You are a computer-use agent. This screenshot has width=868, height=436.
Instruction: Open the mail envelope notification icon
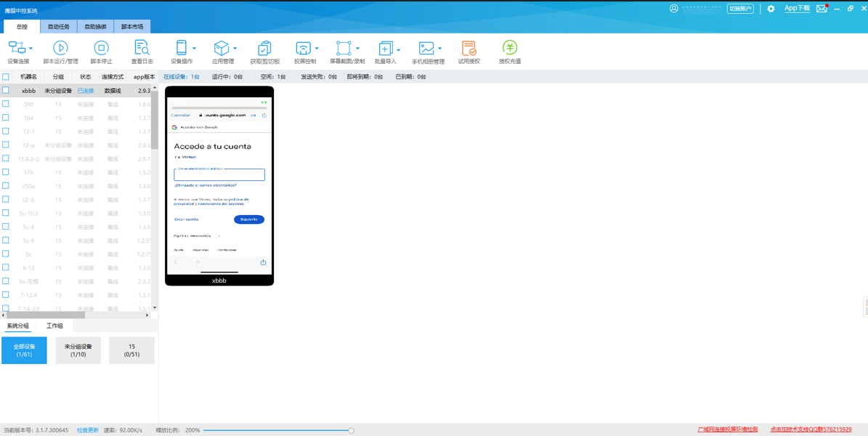(x=822, y=8)
